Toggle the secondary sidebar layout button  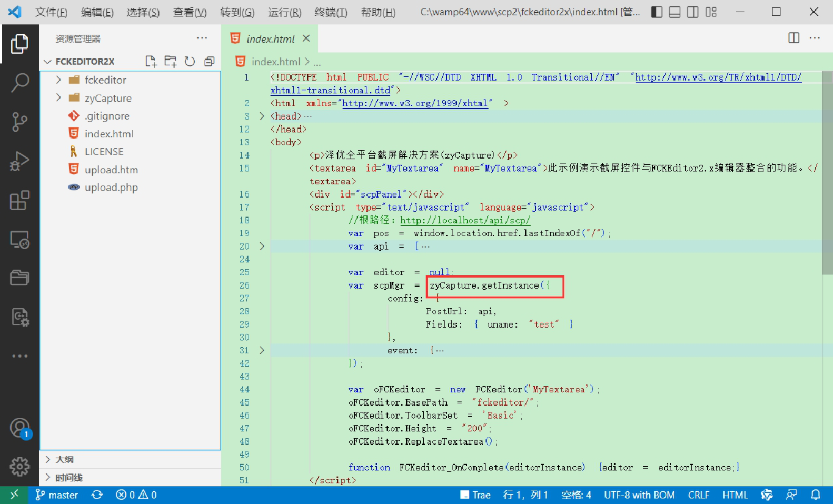coord(693,12)
